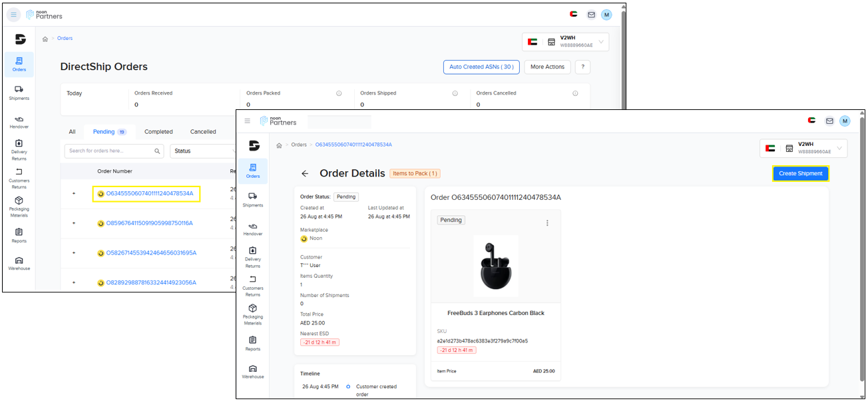Open order link O582671455394246465603​1695A

(151, 253)
